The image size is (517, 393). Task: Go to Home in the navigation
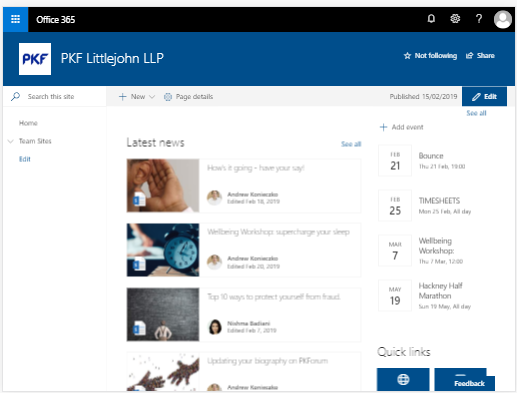(x=28, y=123)
